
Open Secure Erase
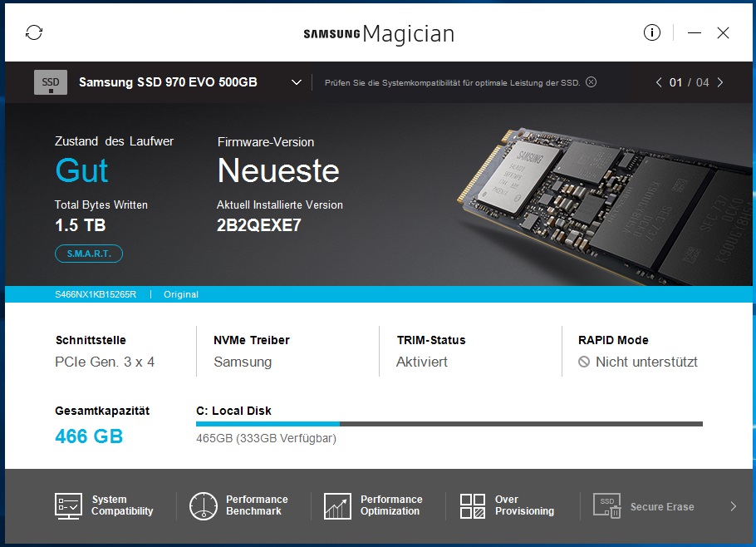coord(644,506)
